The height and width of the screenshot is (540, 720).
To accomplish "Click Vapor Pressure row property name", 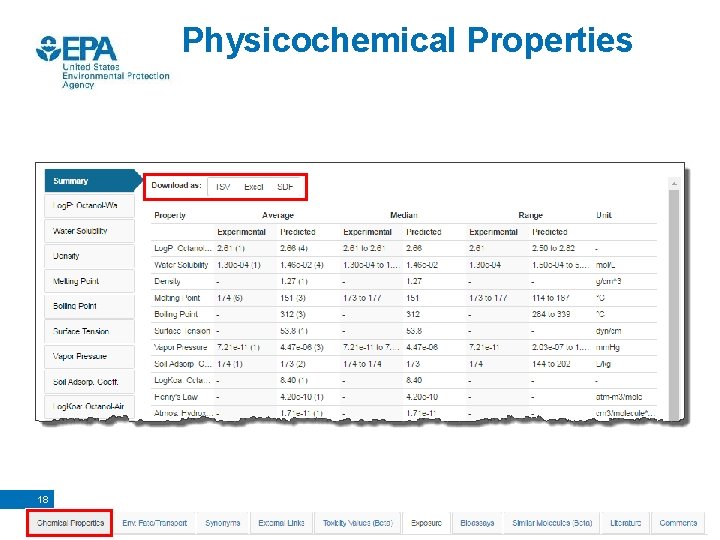I will 180,347.
